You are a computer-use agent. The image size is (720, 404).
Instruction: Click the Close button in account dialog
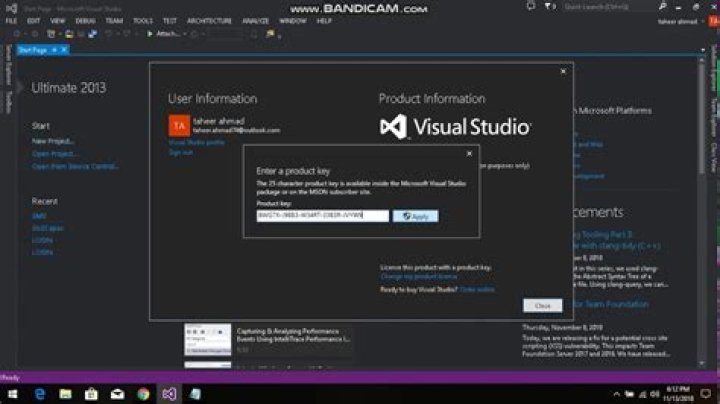point(542,305)
